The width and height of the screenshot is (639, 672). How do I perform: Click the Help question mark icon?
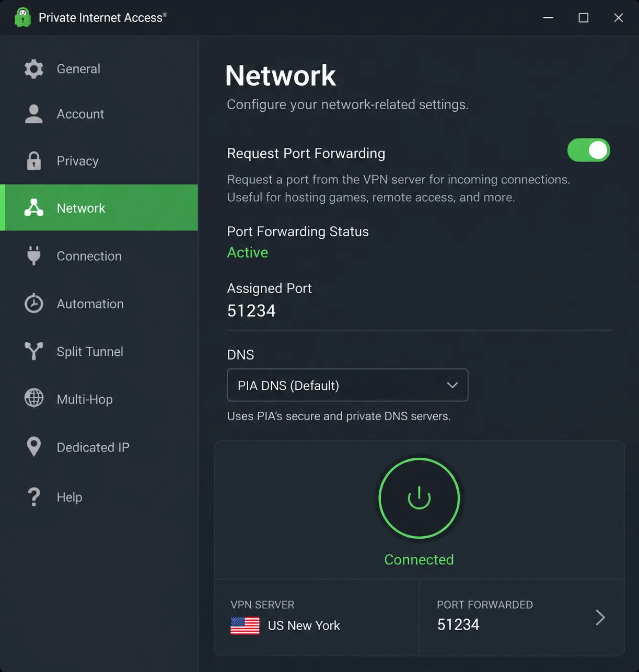(34, 497)
